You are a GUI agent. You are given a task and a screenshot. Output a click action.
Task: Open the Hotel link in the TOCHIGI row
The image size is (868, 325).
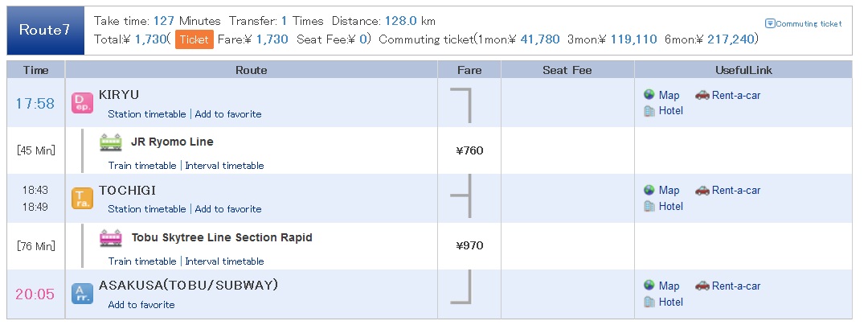[x=671, y=206]
